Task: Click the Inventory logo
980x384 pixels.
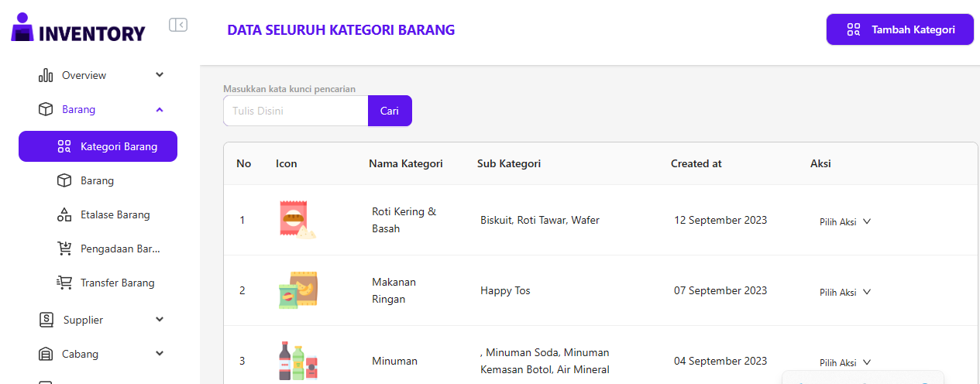Action: click(x=78, y=29)
